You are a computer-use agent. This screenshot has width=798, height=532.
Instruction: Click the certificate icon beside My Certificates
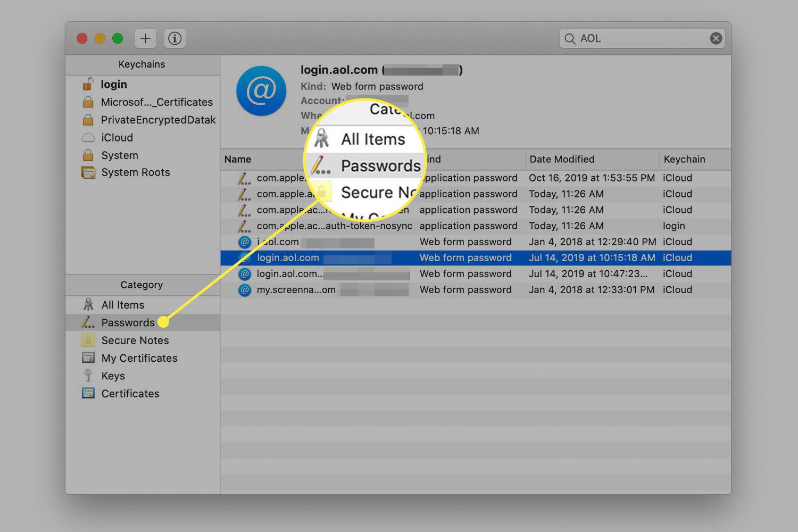88,358
